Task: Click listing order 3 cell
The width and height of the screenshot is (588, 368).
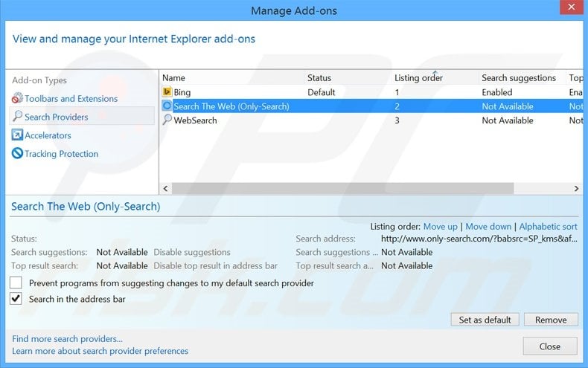Action: pos(397,120)
